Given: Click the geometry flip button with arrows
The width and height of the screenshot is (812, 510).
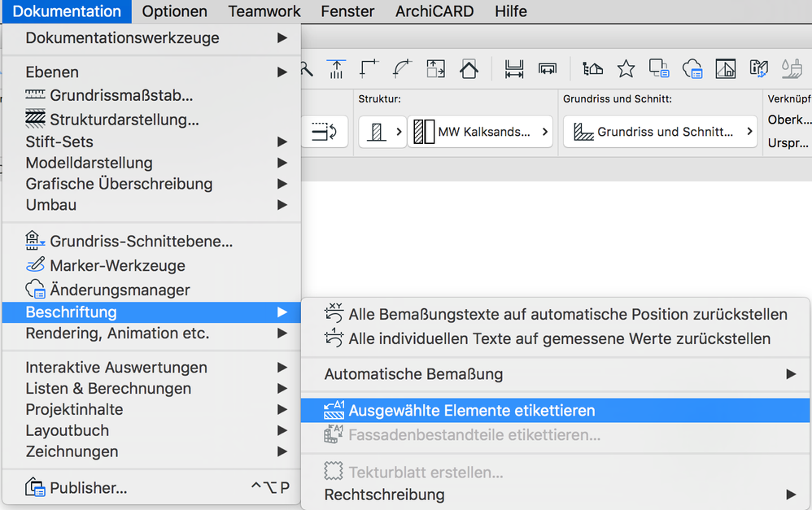Looking at the screenshot, I should pos(325,132).
